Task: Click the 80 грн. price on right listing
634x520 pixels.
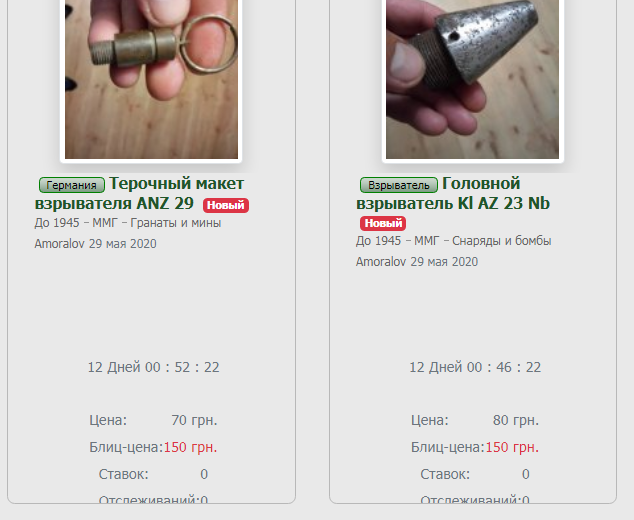Action: pos(515,420)
